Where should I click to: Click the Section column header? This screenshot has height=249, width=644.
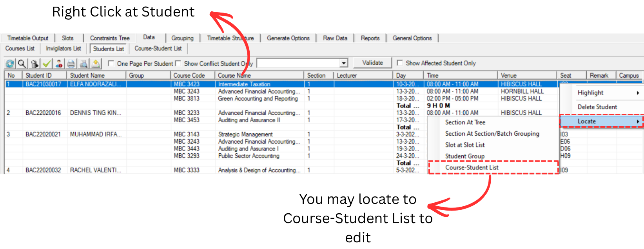pos(319,75)
